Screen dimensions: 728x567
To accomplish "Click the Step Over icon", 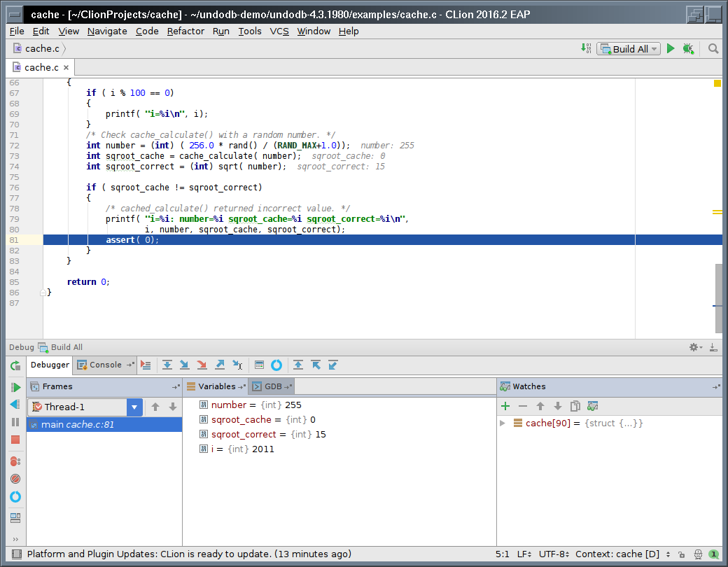I will [167, 365].
